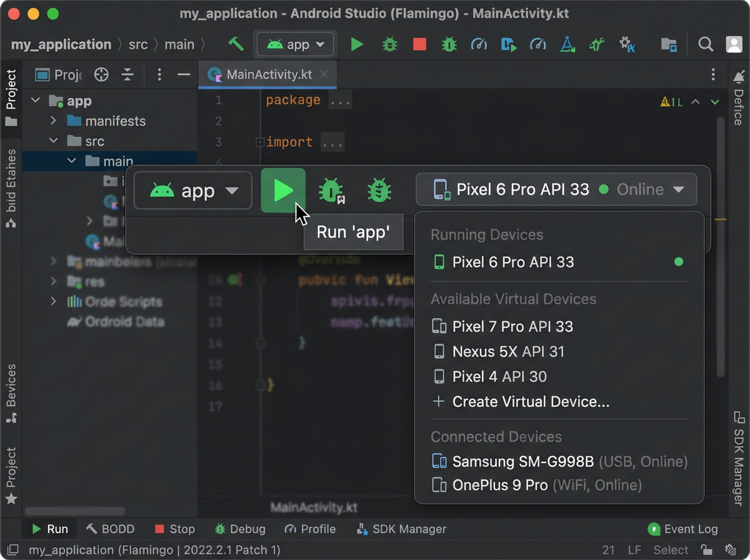
Task: Expand the res folder
Action: coord(54,281)
